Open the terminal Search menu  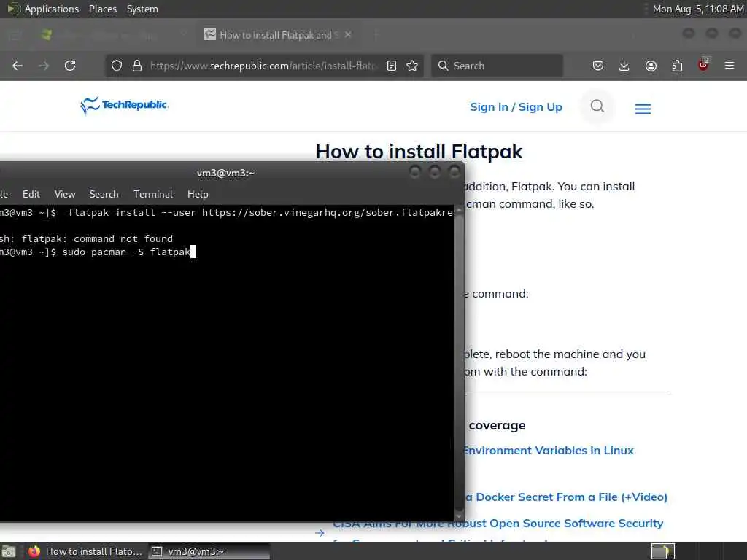click(104, 194)
